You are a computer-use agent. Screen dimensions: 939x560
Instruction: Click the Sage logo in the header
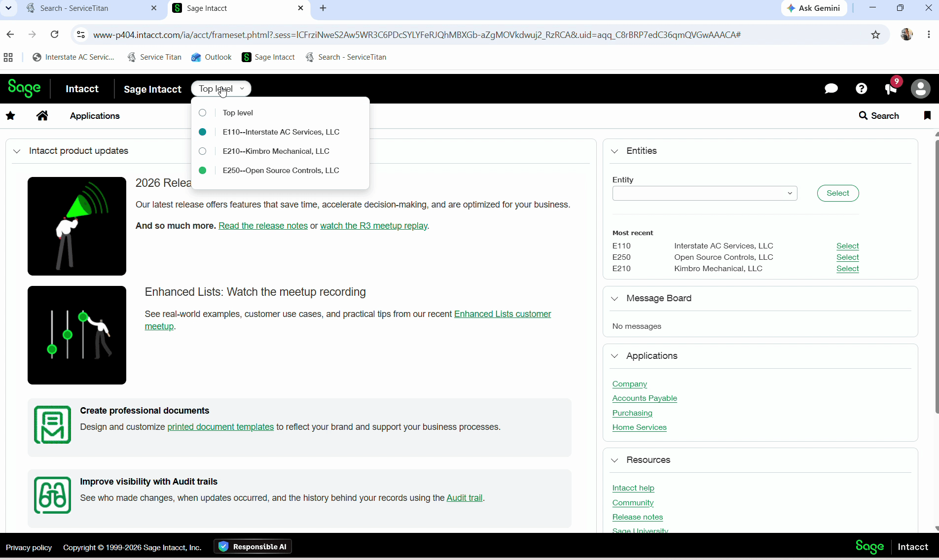point(24,88)
